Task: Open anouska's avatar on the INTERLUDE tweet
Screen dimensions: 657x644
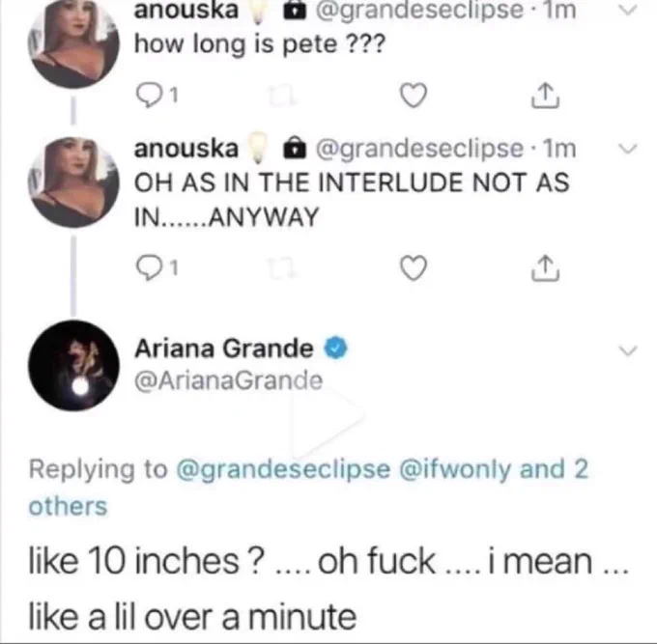Action: [x=73, y=182]
